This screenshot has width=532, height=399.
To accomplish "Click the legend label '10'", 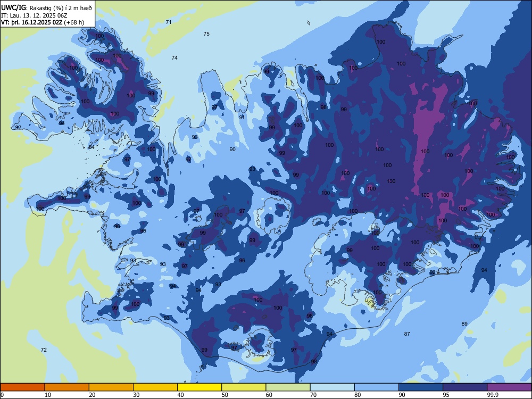I will [48, 395].
